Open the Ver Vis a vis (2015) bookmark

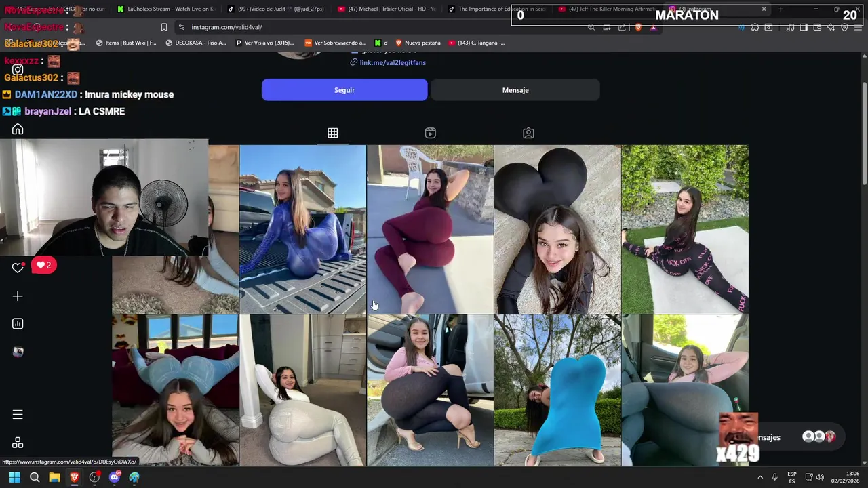pyautogui.click(x=264, y=43)
